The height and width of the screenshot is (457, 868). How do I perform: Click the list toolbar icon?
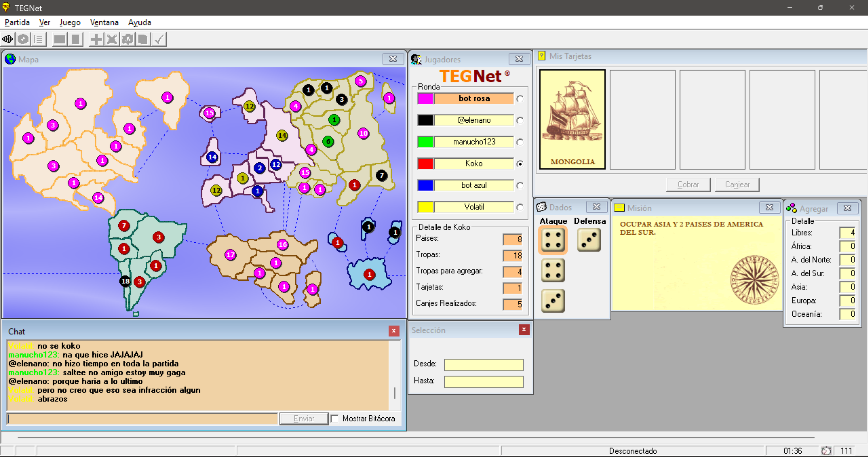tap(39, 39)
